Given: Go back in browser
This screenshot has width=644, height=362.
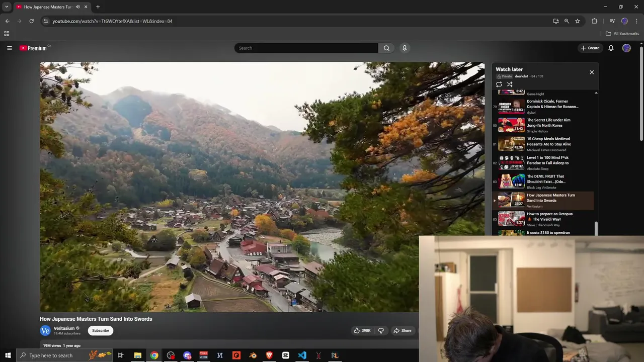Looking at the screenshot, I should [x=7, y=21].
